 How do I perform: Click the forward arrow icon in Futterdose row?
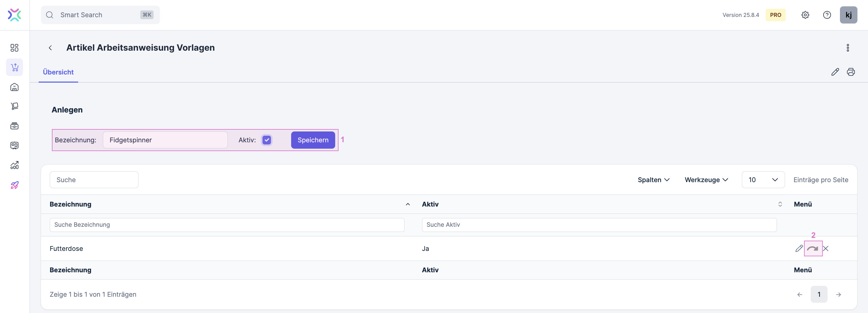click(x=812, y=249)
